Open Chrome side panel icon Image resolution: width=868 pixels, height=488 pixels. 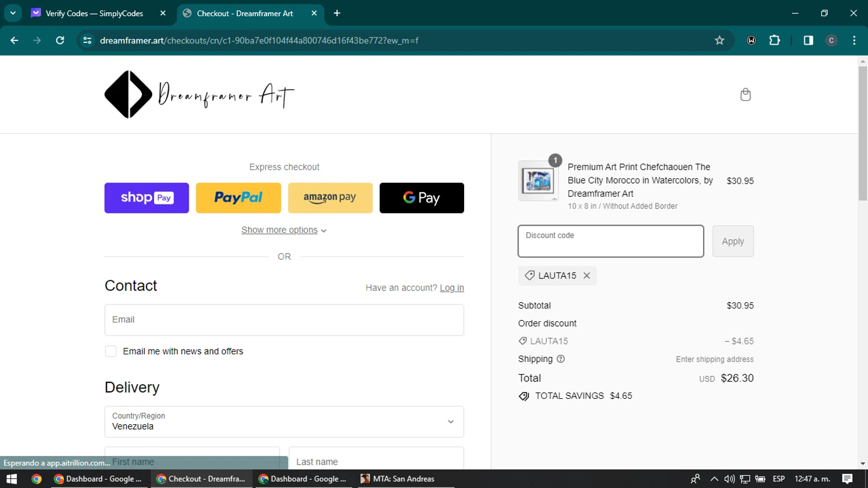pyautogui.click(x=808, y=40)
